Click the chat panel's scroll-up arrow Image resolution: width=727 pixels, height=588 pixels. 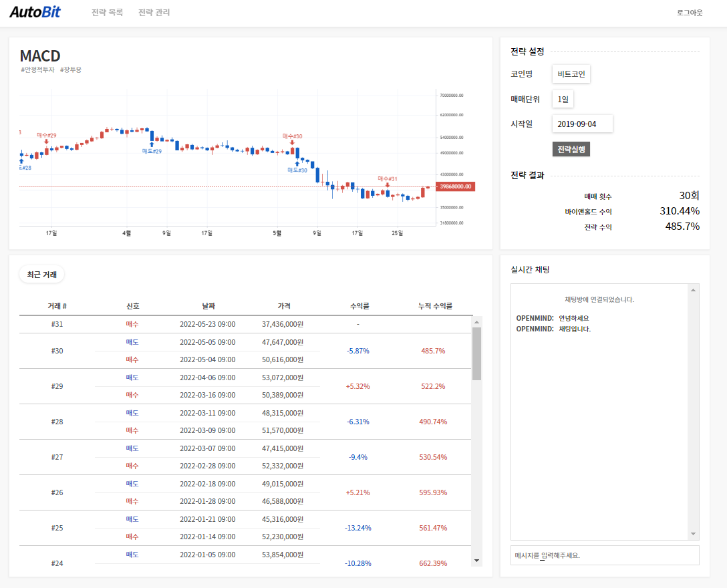[692, 289]
